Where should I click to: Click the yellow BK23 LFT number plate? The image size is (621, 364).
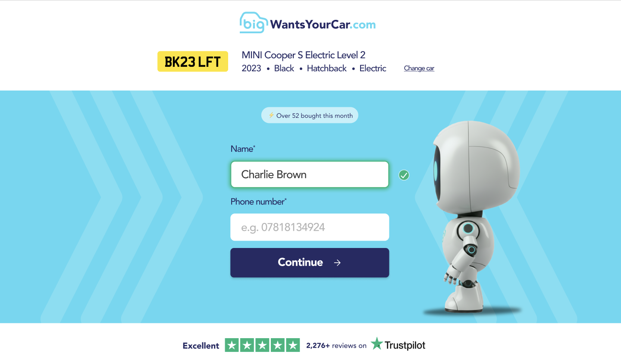(193, 61)
